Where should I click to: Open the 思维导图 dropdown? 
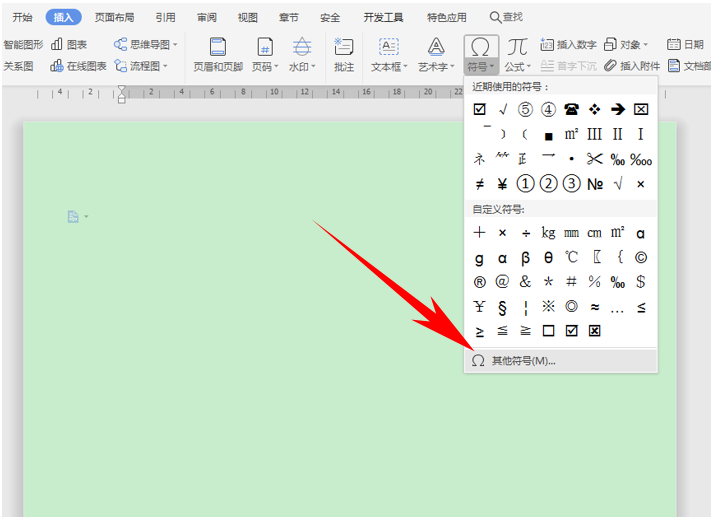pyautogui.click(x=146, y=44)
